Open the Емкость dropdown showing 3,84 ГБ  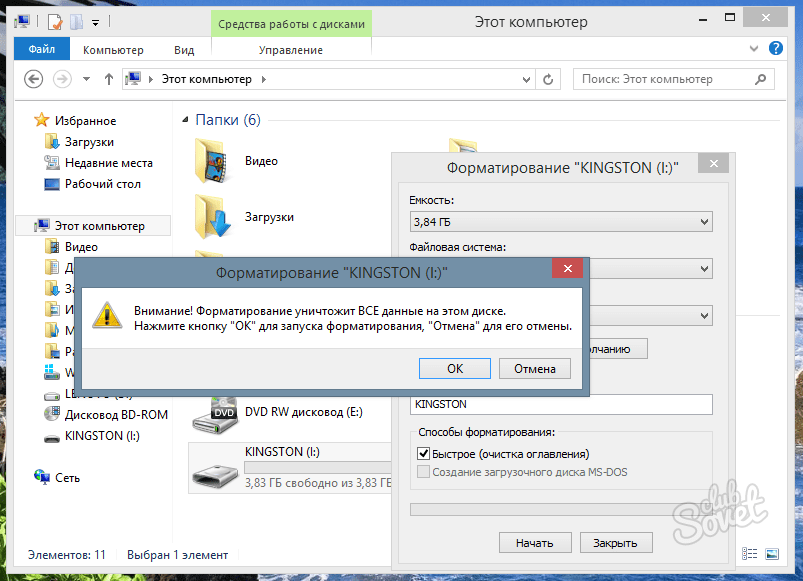[x=560, y=222]
